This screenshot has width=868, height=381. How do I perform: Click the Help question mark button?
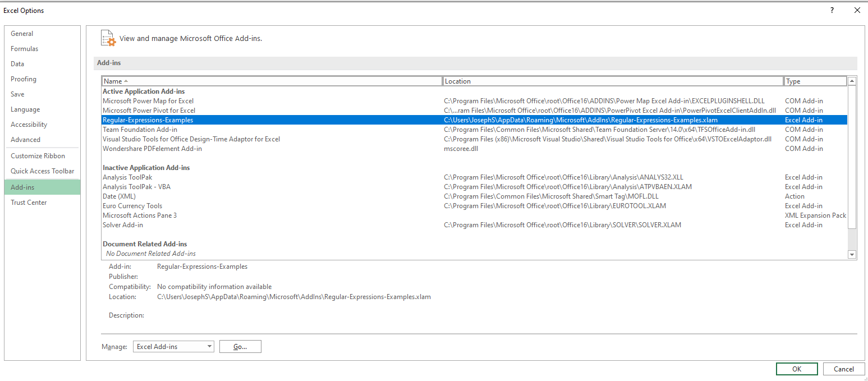(832, 10)
